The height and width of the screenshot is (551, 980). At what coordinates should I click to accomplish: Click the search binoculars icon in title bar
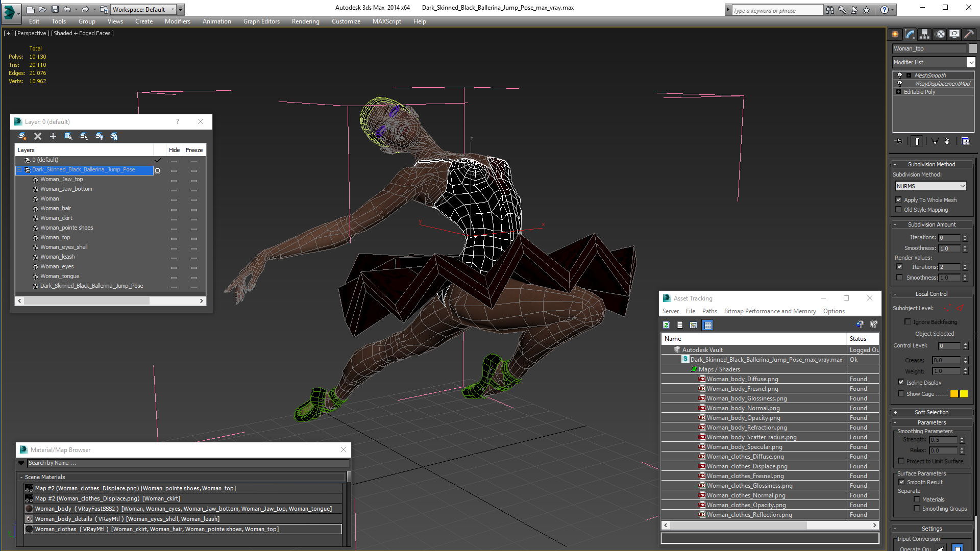point(830,10)
